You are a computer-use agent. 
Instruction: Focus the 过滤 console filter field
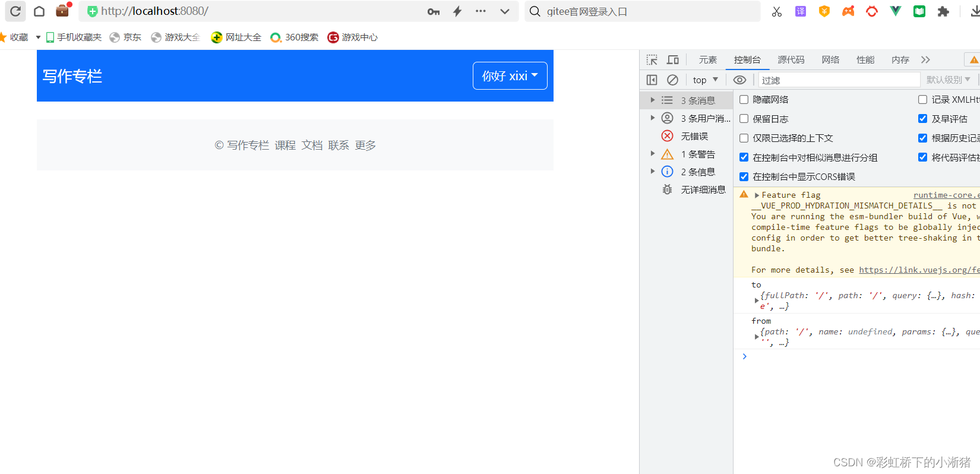(x=839, y=80)
